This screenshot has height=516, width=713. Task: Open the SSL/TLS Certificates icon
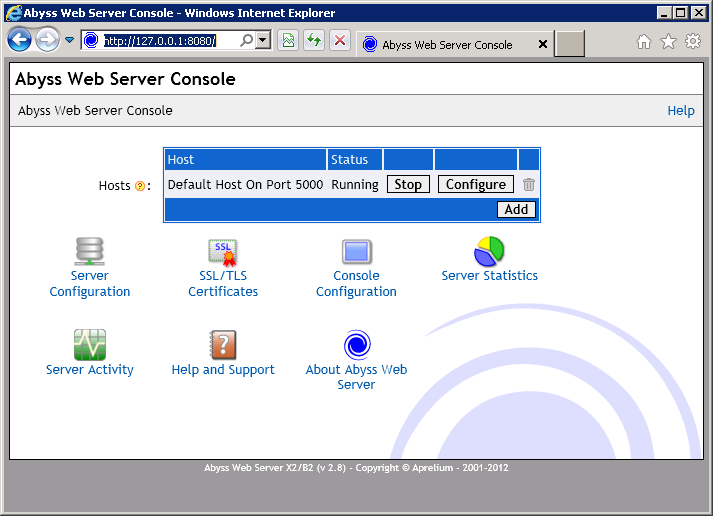[223, 252]
